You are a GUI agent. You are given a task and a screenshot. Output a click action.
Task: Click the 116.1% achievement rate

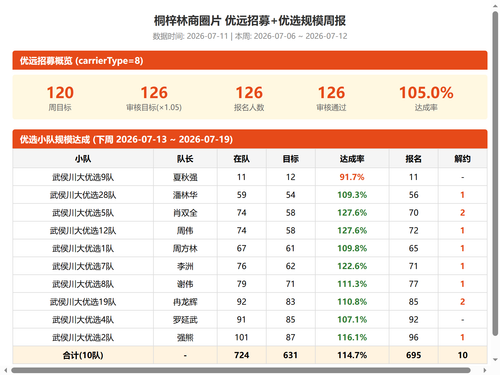[352, 337]
